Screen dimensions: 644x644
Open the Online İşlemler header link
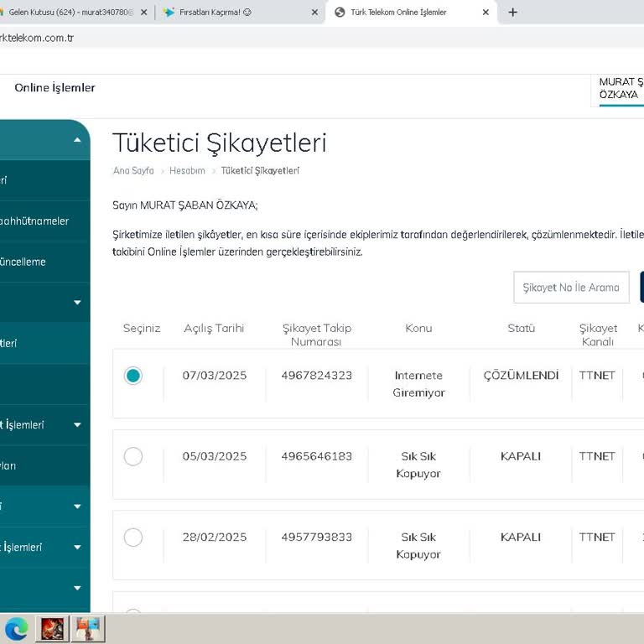[55, 87]
